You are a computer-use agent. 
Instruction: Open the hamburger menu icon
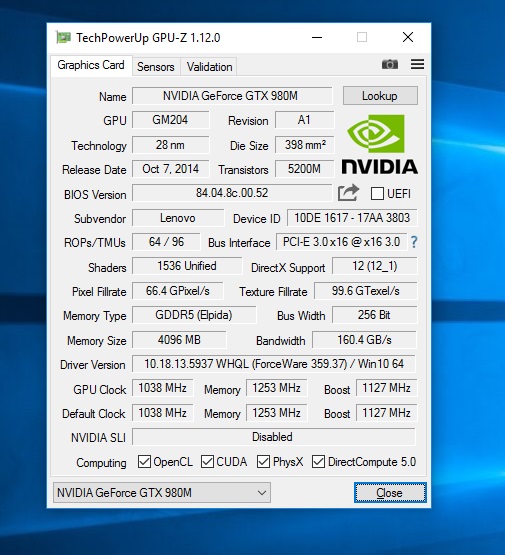(417, 64)
